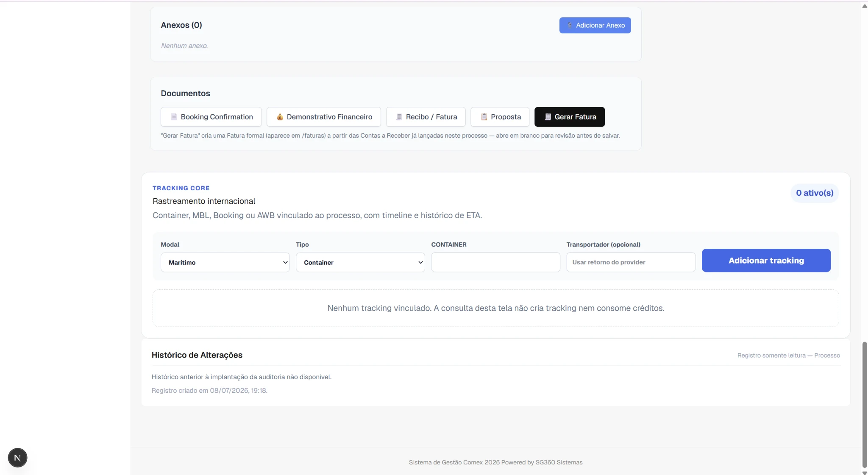Focus the CONTAINER input field

pos(495,262)
